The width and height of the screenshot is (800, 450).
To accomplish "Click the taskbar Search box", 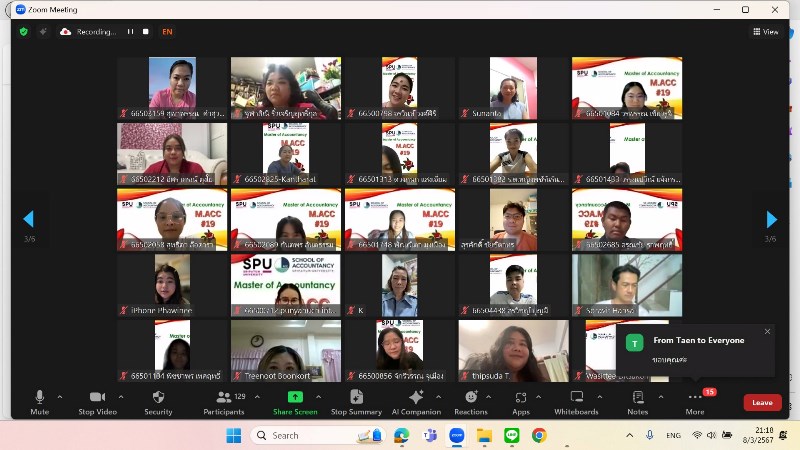I will (319, 435).
